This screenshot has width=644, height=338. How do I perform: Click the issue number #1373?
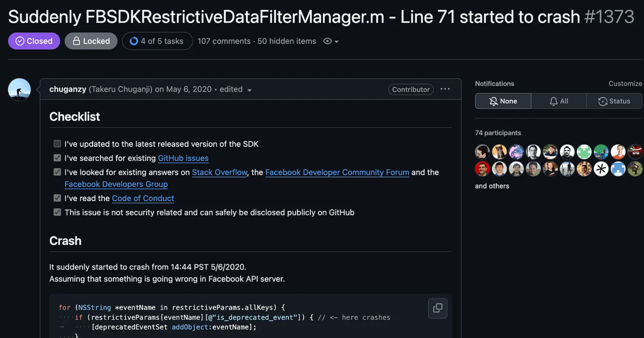(x=609, y=17)
